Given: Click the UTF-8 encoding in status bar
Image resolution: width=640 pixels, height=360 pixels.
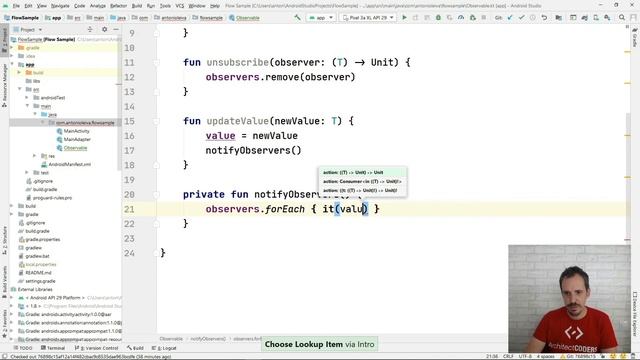Looking at the screenshot, I should click(525, 356).
